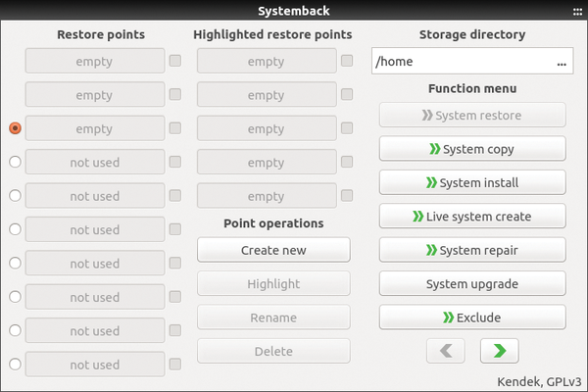The image size is (588, 392).
Task: Browse storage directory with the ellipsis button
Action: click(562, 61)
